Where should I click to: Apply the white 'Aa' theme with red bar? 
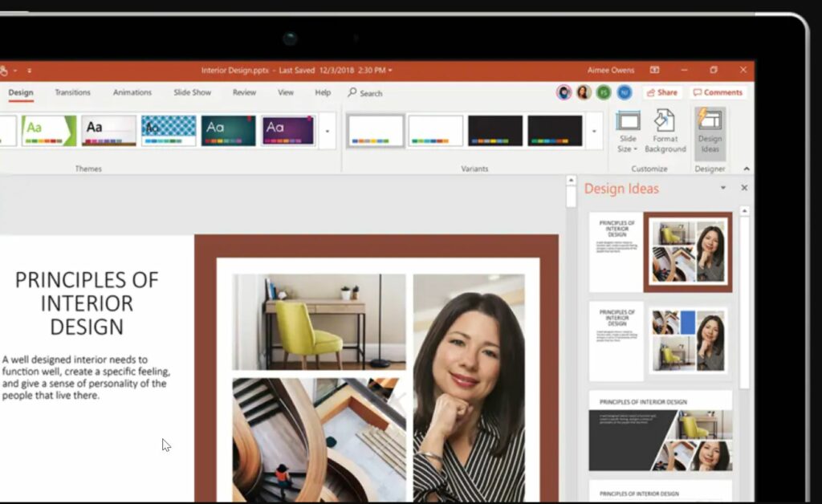point(109,131)
